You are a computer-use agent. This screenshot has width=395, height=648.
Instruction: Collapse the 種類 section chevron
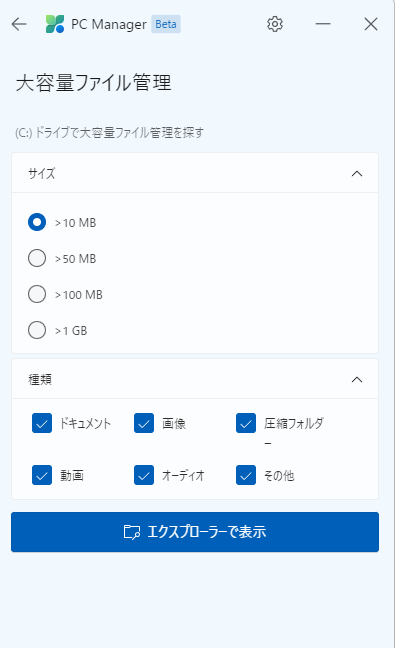coord(357,379)
